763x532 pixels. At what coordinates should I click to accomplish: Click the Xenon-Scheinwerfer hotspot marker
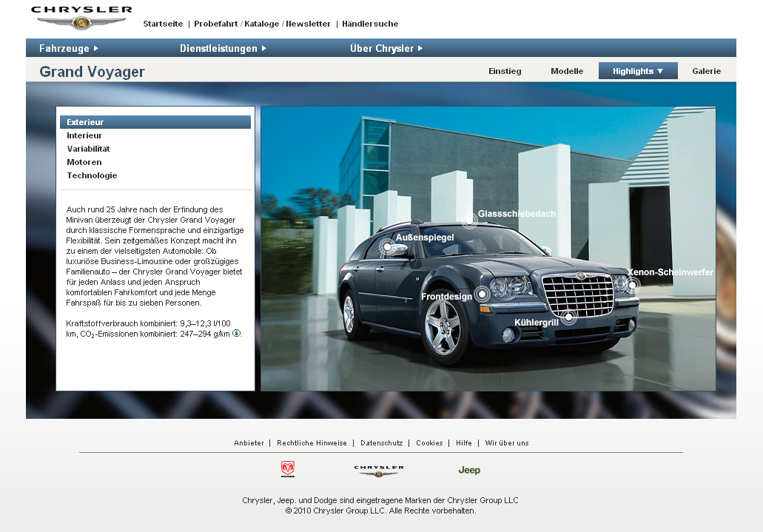(632, 285)
